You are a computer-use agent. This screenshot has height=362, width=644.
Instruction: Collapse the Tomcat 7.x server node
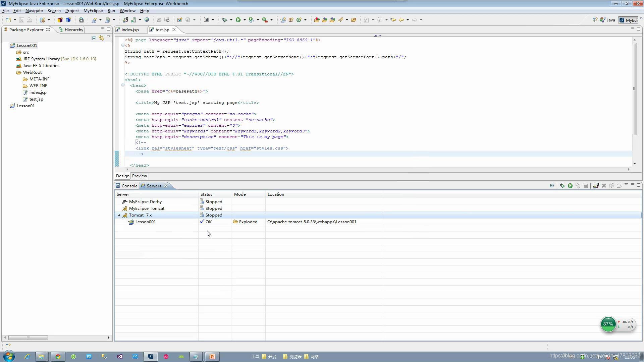[x=119, y=215]
